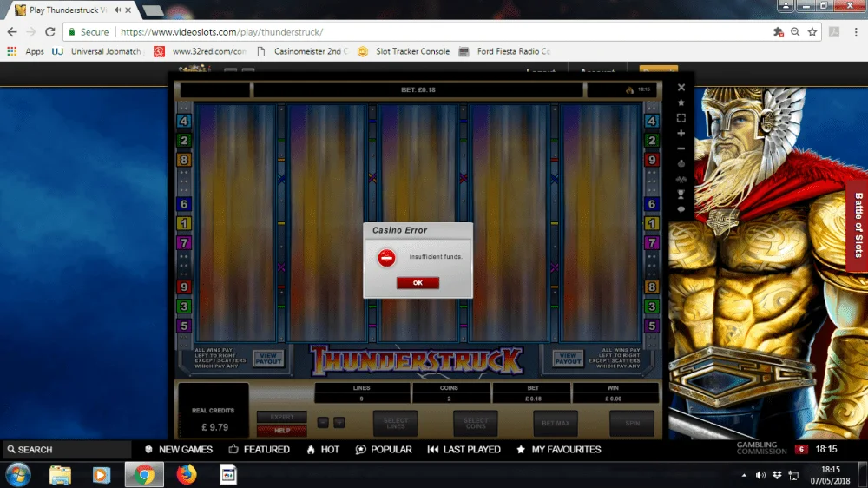Open the Popular games category
The width and height of the screenshot is (868, 488).
[384, 449]
